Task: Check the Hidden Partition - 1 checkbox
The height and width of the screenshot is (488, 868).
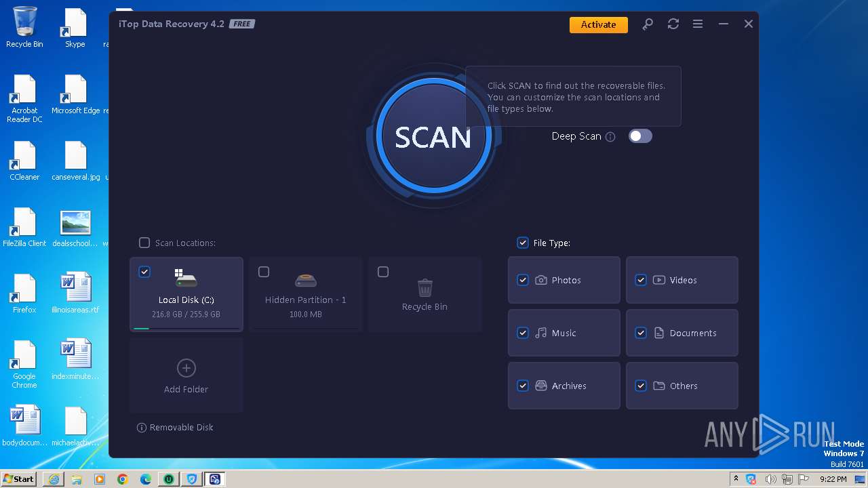Action: pos(264,272)
